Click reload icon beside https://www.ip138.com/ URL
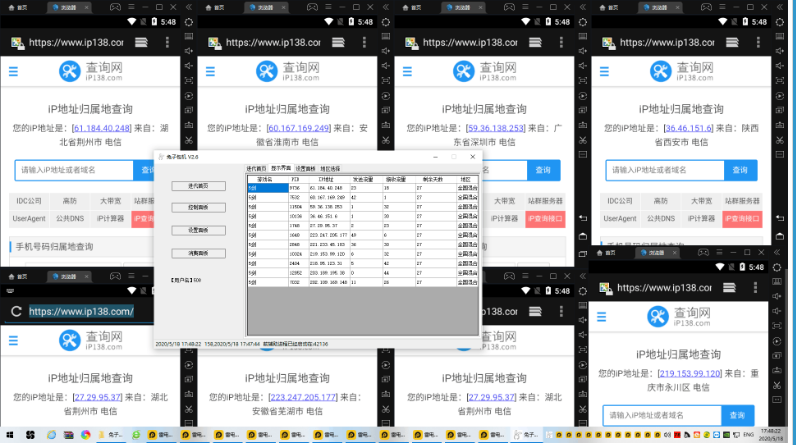This screenshot has width=796, height=445. tap(16, 312)
